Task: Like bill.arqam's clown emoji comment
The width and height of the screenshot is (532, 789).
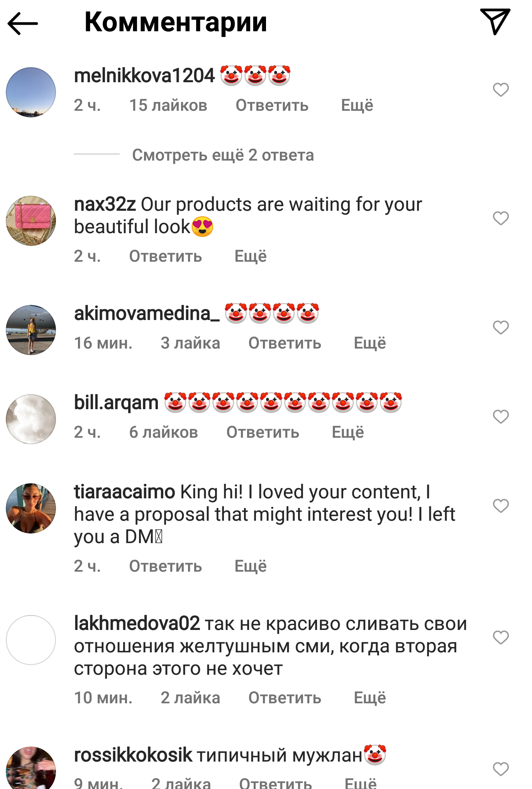Action: click(x=501, y=417)
